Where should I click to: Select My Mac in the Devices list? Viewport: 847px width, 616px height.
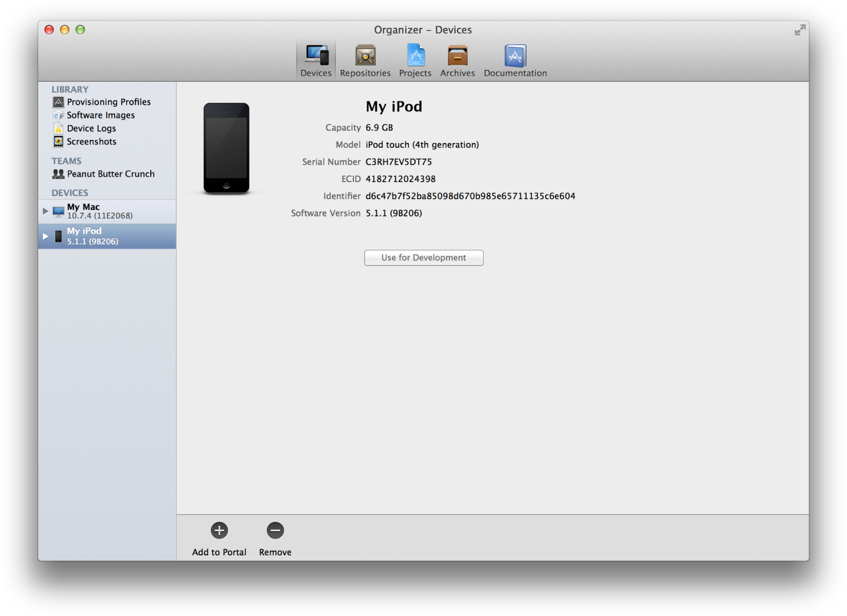pyautogui.click(x=107, y=211)
